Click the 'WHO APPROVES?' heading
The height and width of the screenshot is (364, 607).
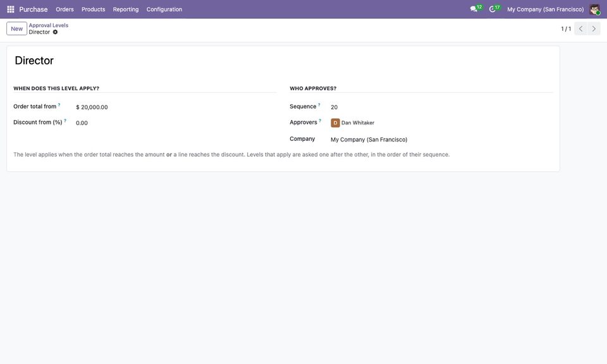tap(313, 88)
